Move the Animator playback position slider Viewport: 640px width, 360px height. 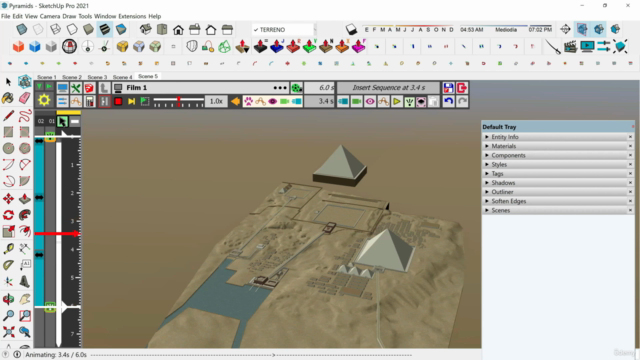pyautogui.click(x=178, y=101)
